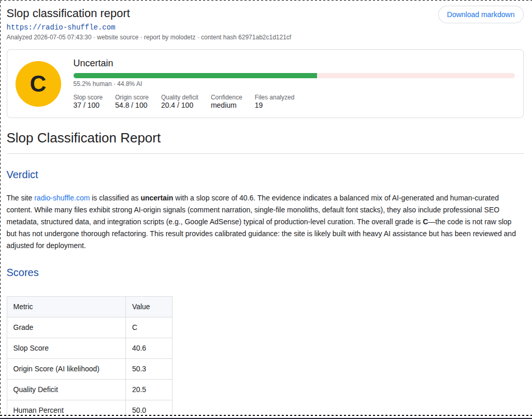Select the '55.2% human · 44.8% AI' text
Viewport: 532px width, 419px height.
[108, 84]
